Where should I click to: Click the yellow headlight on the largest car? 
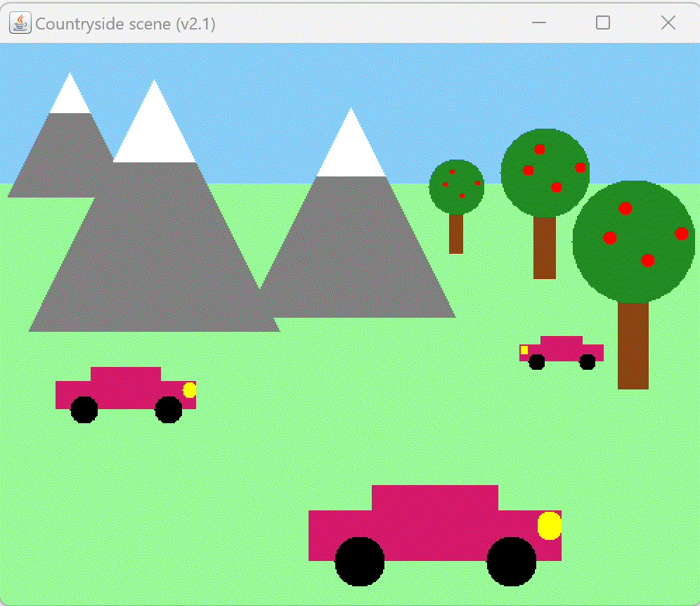pos(549,526)
